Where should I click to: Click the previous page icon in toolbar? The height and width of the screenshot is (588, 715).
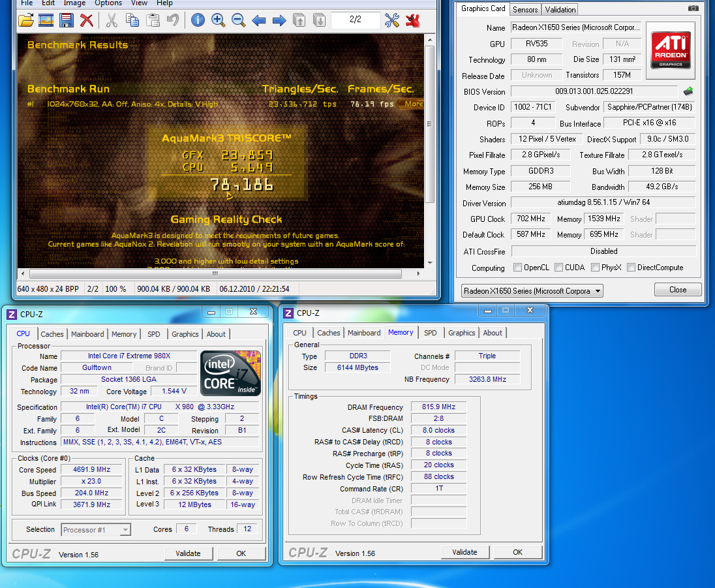(299, 20)
